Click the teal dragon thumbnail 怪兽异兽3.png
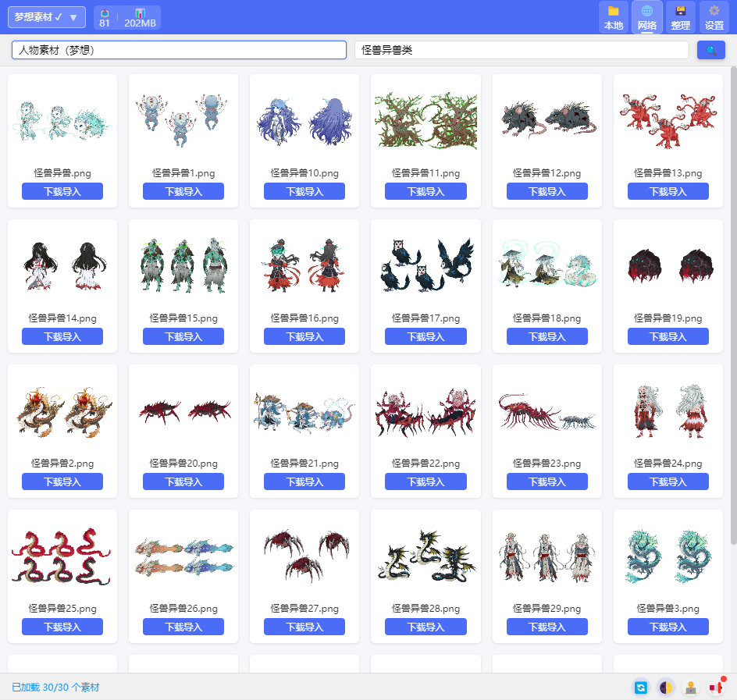 (x=668, y=556)
